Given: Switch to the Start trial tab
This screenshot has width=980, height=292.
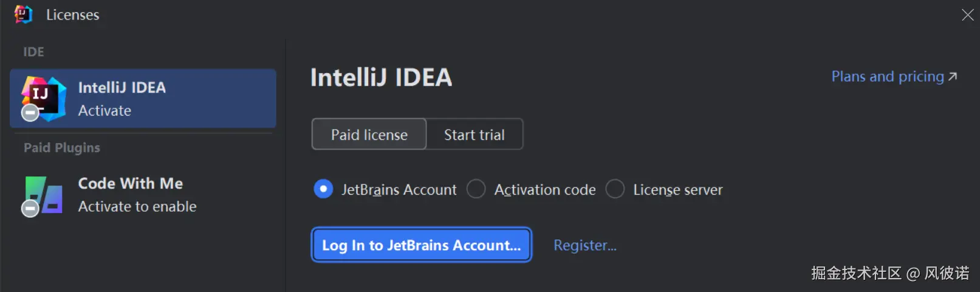Looking at the screenshot, I should (x=474, y=134).
